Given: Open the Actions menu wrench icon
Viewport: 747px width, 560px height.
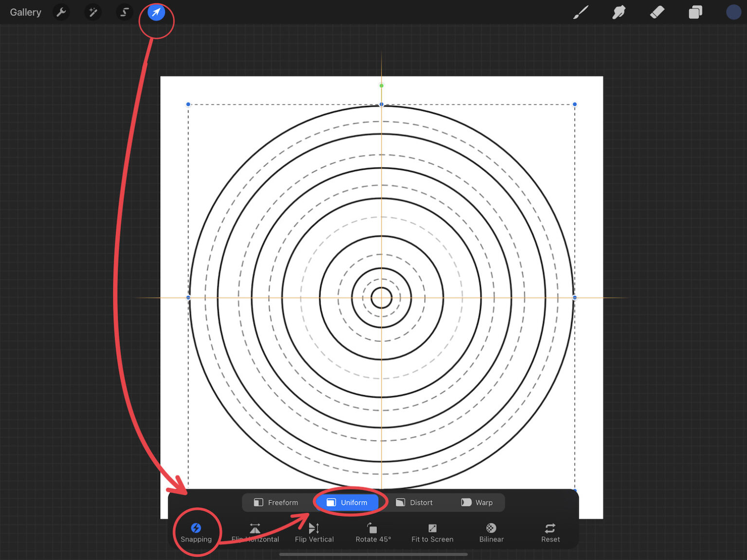Looking at the screenshot, I should [x=61, y=12].
